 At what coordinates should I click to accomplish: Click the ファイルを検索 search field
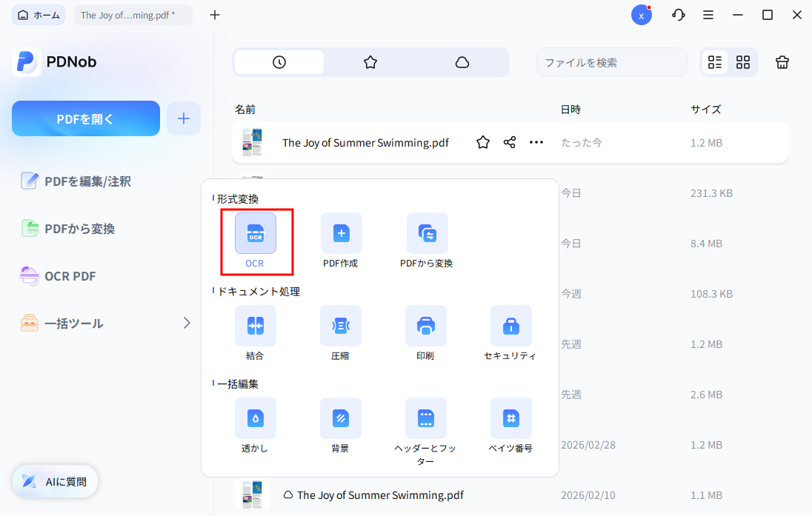coord(611,63)
